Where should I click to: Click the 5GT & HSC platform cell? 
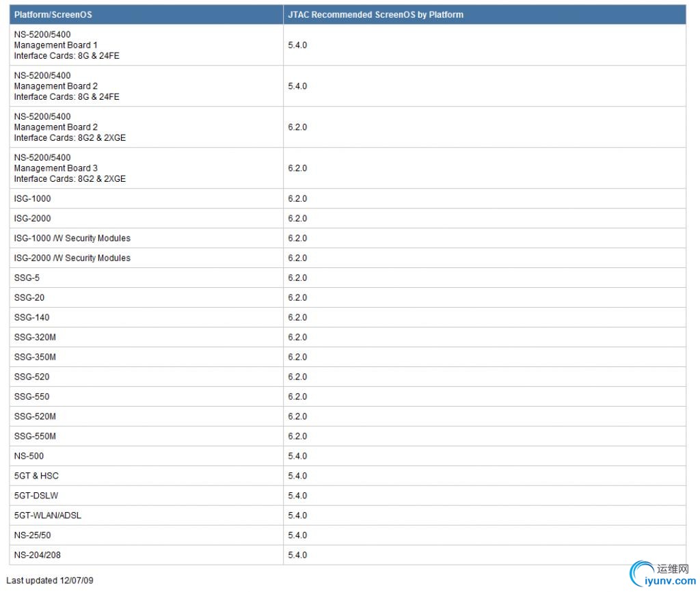coord(146,476)
